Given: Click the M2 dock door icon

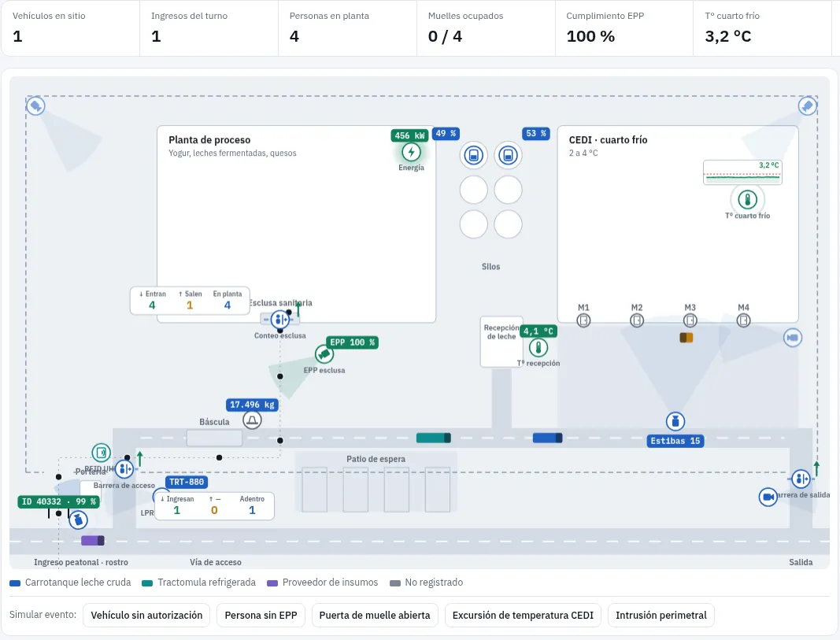Looking at the screenshot, I should coord(636,320).
